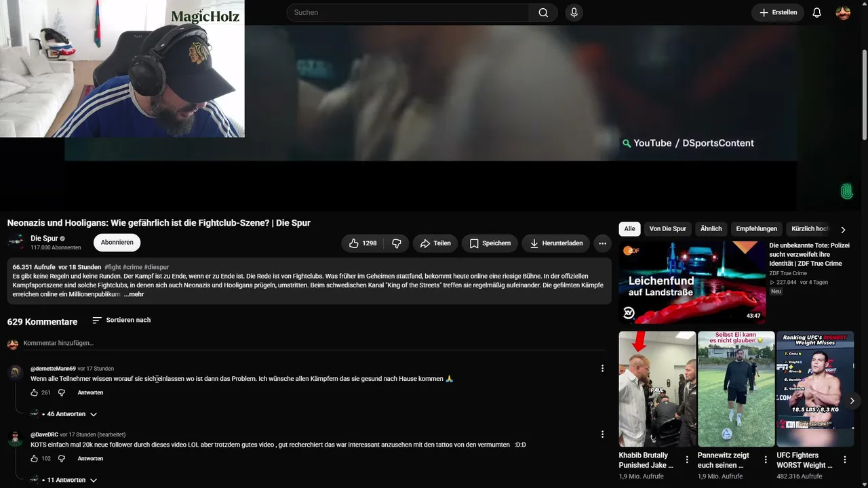Like DaveDRC's comment
The width and height of the screenshot is (868, 488).
35,459
